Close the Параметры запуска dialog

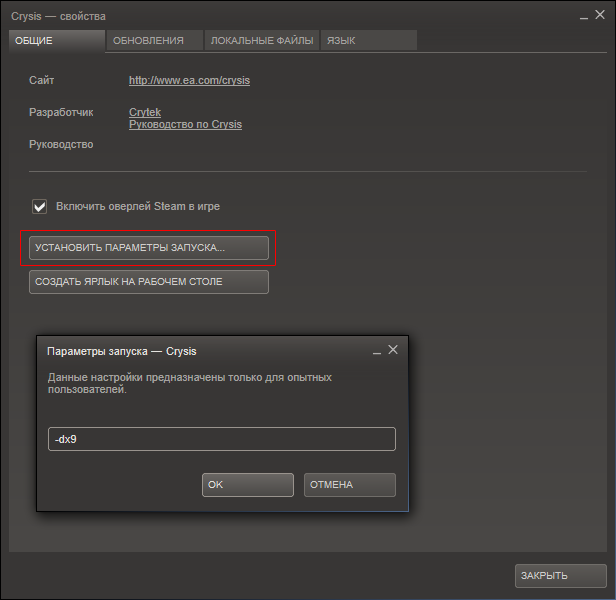393,350
